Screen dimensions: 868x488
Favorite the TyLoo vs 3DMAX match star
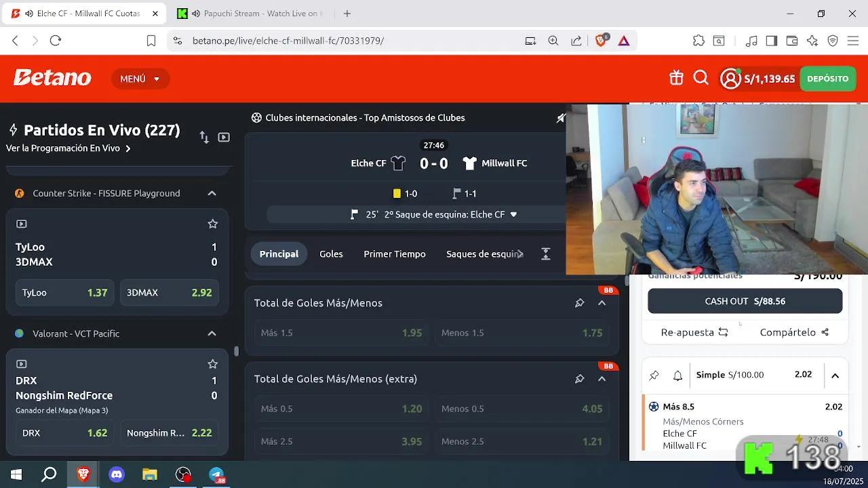(212, 224)
